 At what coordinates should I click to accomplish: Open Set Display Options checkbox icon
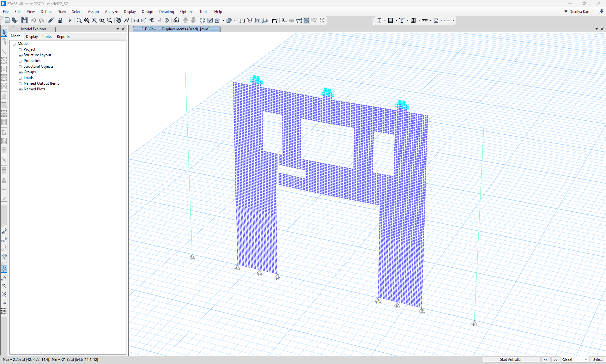pyautogui.click(x=210, y=20)
